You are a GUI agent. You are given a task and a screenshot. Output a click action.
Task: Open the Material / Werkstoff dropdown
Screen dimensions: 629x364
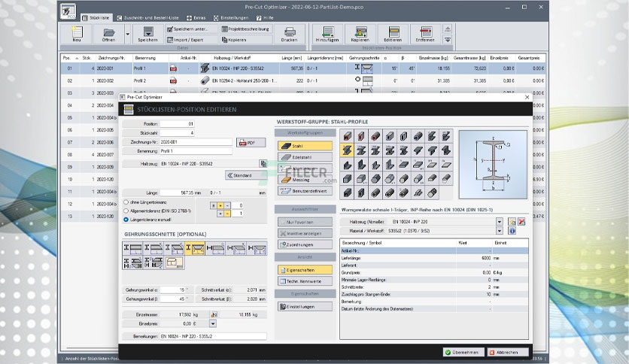[500, 231]
